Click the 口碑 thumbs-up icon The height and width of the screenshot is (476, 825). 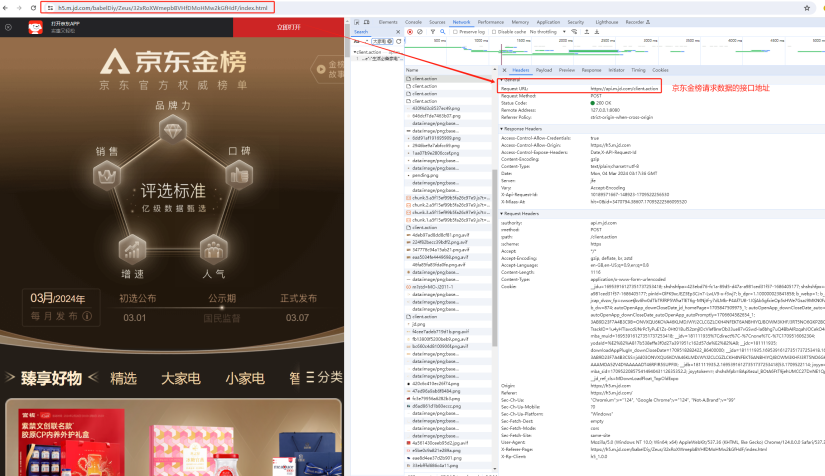click(x=239, y=175)
